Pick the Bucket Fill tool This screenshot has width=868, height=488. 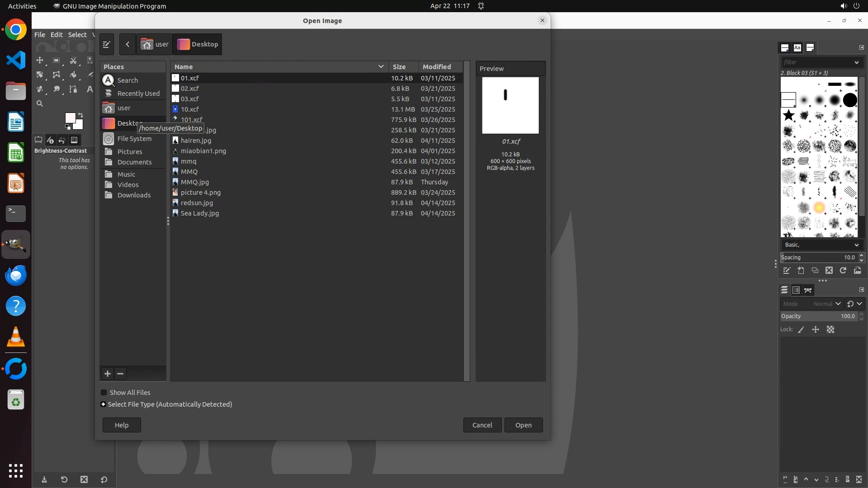(73, 75)
